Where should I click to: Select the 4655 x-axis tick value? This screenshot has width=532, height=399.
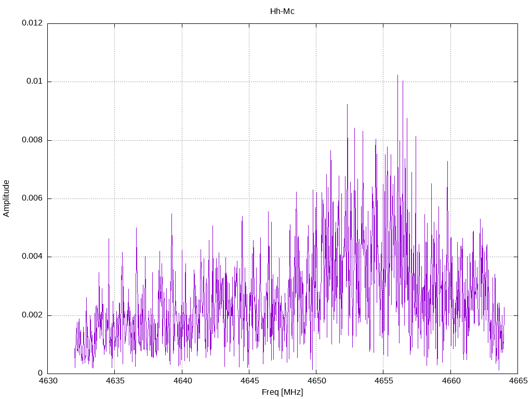click(x=383, y=381)
